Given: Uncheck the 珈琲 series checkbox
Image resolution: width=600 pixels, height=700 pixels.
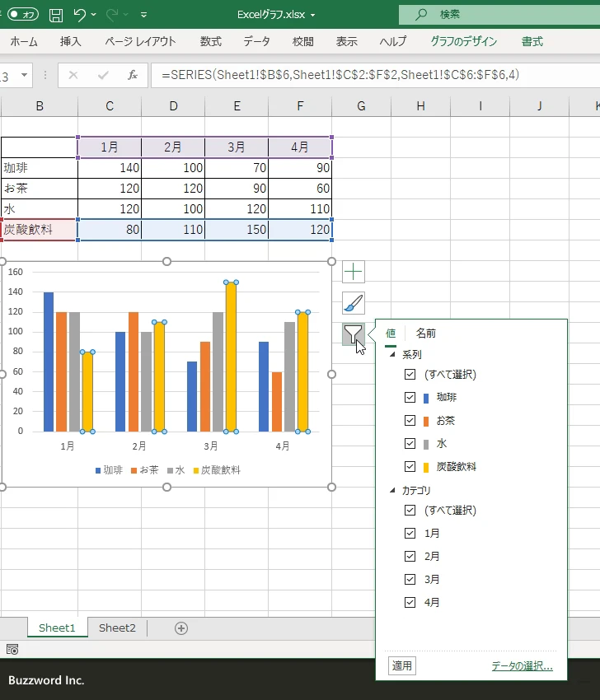Looking at the screenshot, I should tap(410, 397).
